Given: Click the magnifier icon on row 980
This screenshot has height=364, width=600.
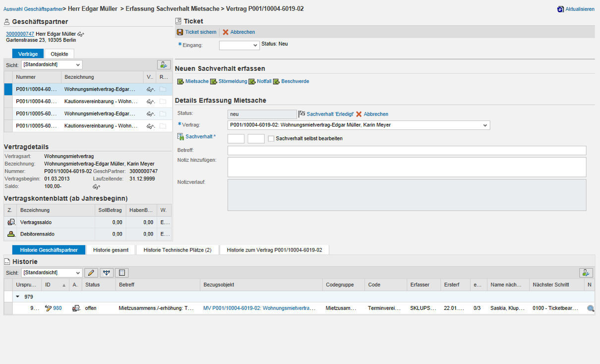Looking at the screenshot, I should 591,308.
